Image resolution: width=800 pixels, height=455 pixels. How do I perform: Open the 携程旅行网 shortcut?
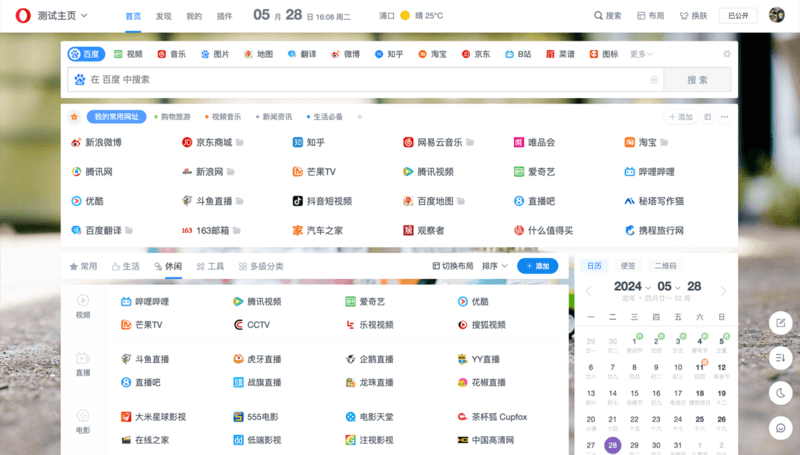(655, 231)
